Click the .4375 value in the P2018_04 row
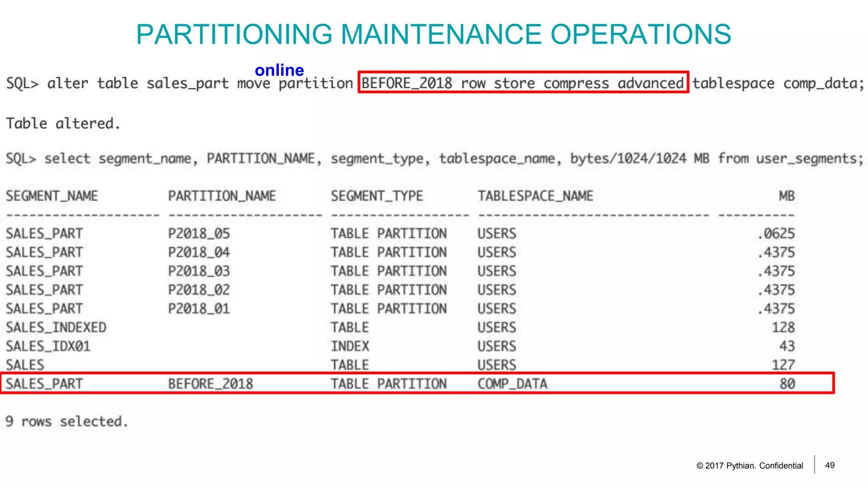Viewport: 868px width, 488px height. [776, 252]
